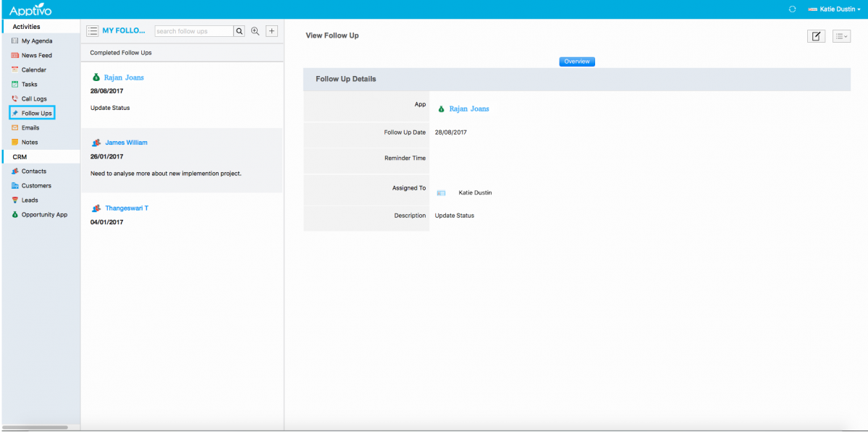
Task: Open advanced search zoom icon
Action: click(255, 31)
